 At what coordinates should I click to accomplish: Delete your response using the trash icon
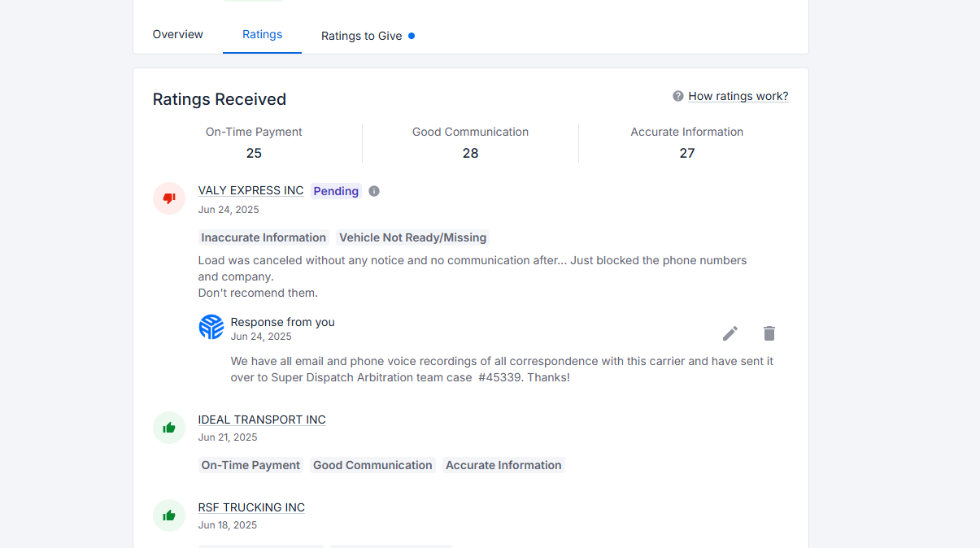coord(769,333)
